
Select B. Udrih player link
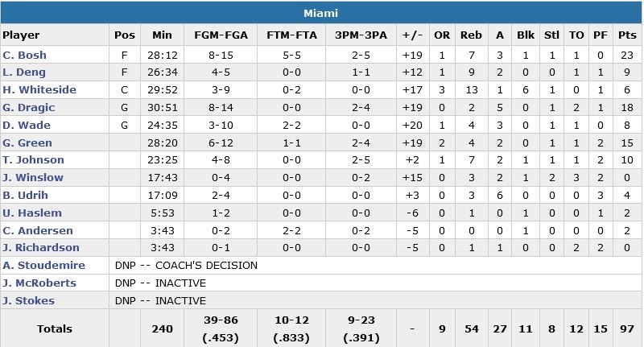coord(27,196)
